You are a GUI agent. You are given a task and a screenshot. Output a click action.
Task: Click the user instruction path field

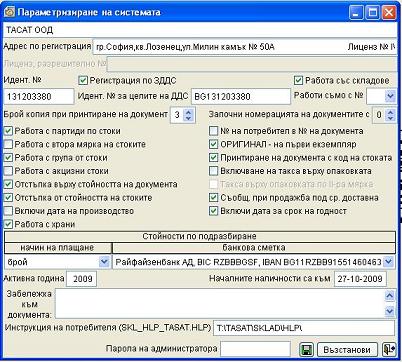[x=304, y=328]
